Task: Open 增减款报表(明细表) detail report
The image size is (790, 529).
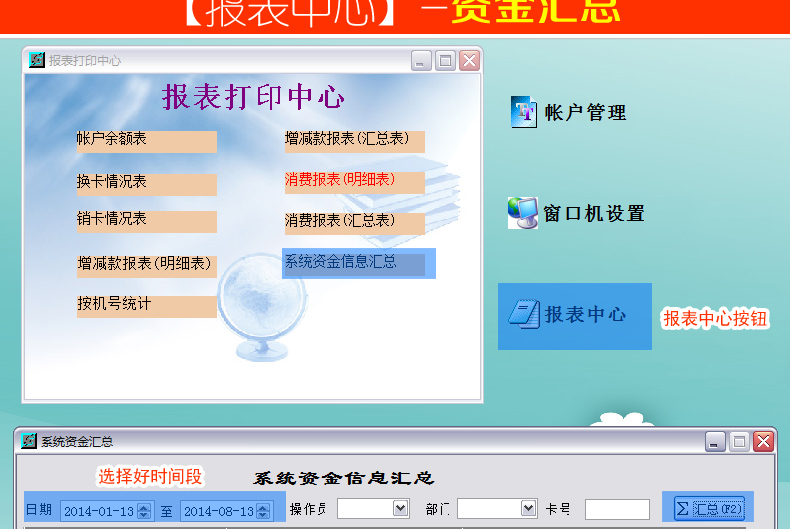Action: (x=146, y=265)
